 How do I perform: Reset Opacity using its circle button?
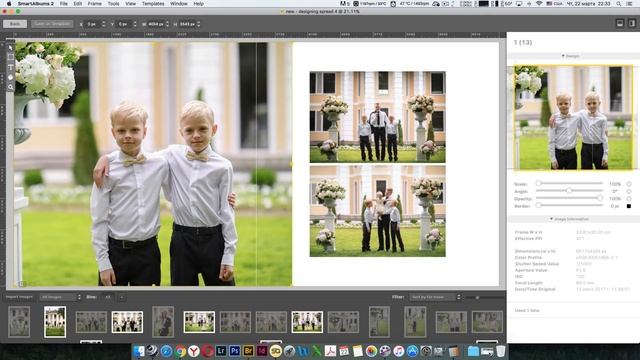tap(629, 199)
